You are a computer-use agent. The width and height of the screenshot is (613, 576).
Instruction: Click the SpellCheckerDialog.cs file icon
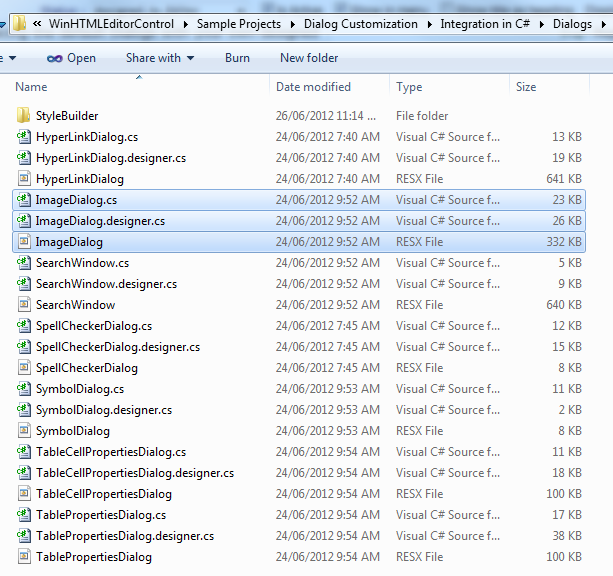click(x=24, y=326)
